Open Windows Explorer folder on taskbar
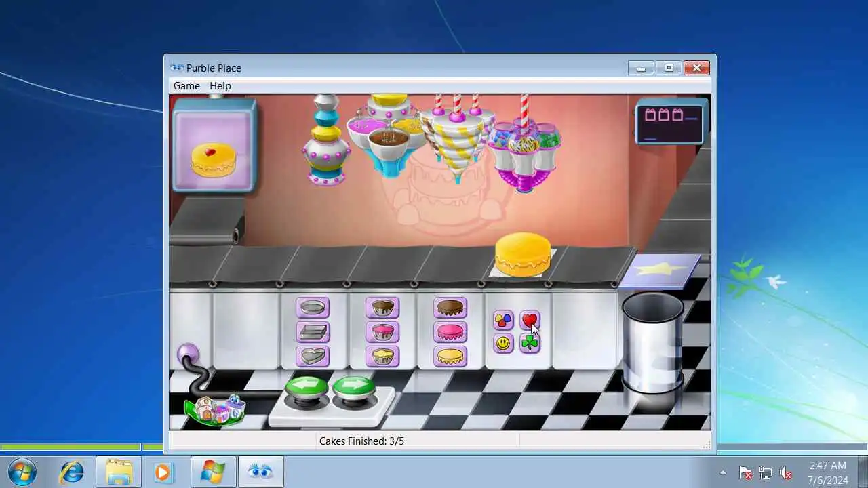 click(x=119, y=472)
